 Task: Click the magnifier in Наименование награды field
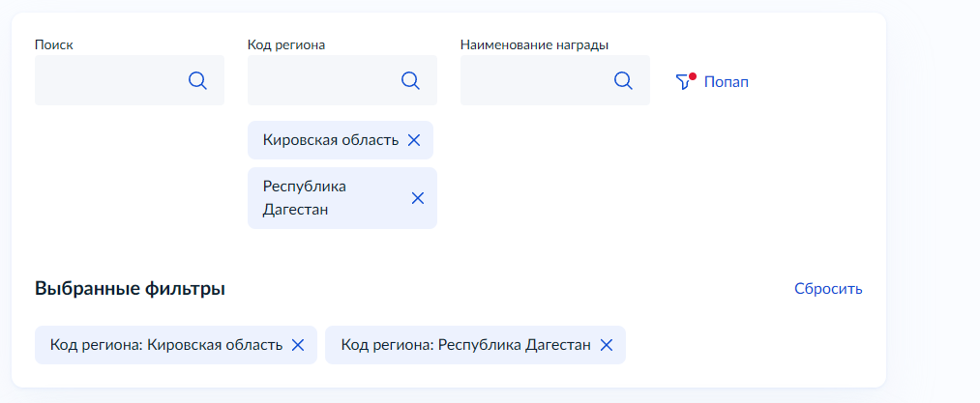[623, 81]
